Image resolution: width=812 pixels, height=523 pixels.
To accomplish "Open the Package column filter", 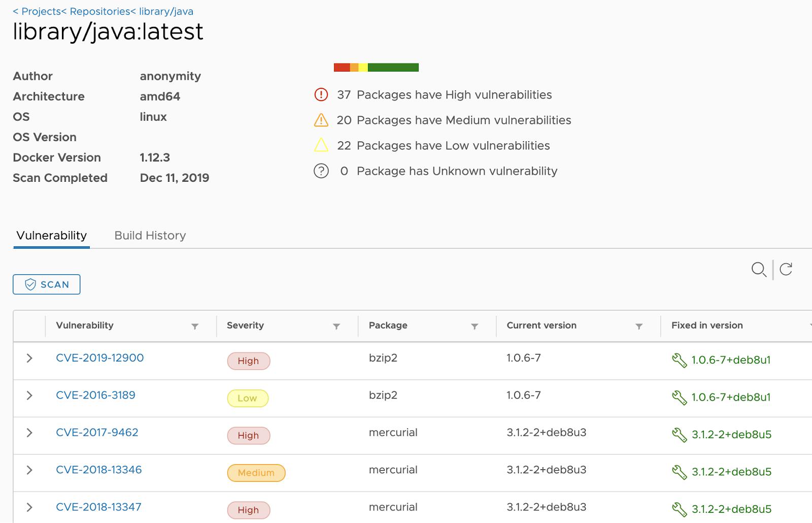I will 475,326.
